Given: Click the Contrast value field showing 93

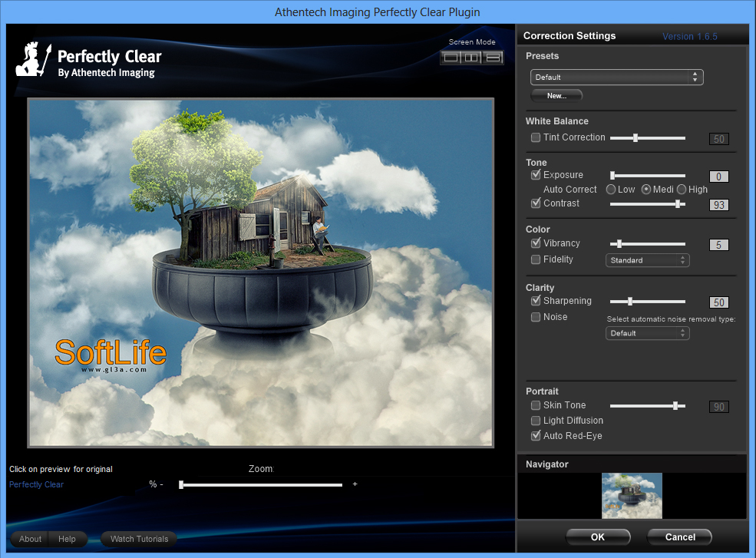Looking at the screenshot, I should pyautogui.click(x=719, y=205).
